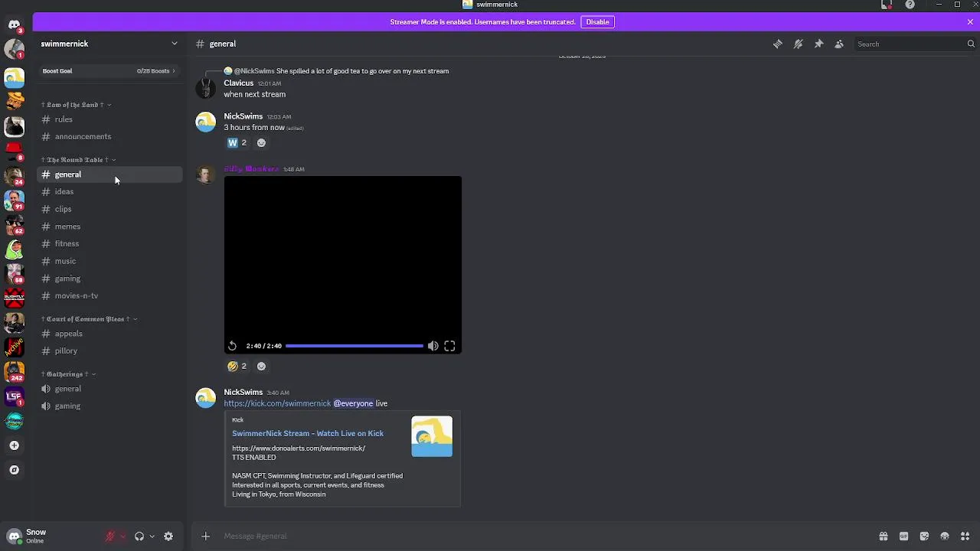
Task: Open the memes channel
Action: point(109,227)
